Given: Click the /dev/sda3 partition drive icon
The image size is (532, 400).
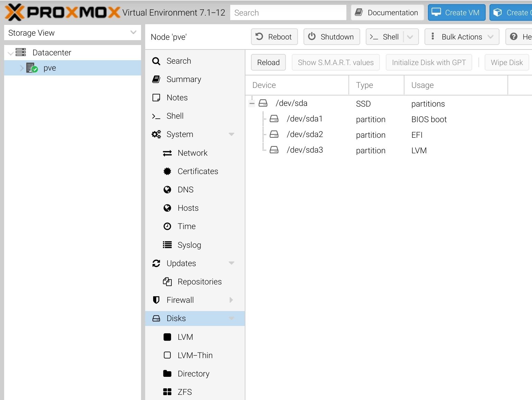Looking at the screenshot, I should pyautogui.click(x=274, y=150).
